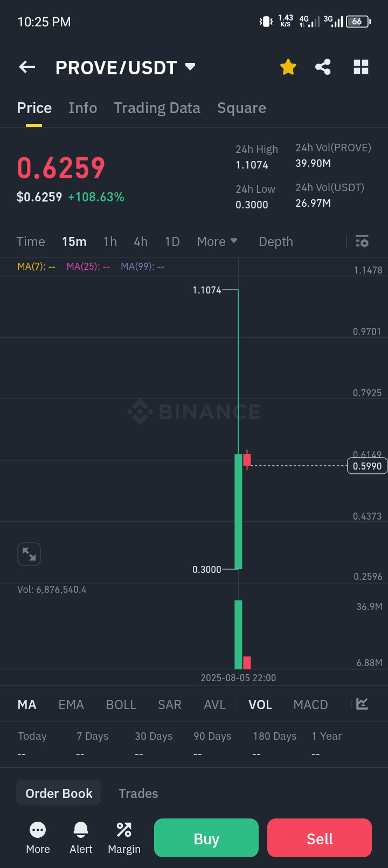Switch to the Trades tab
388x868 pixels.
point(138,793)
